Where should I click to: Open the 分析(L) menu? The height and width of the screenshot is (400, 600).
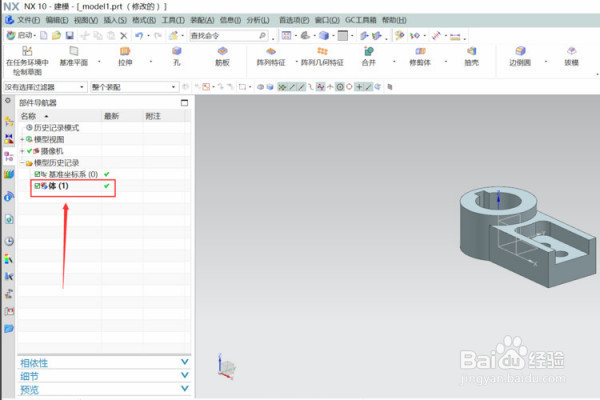click(x=258, y=20)
